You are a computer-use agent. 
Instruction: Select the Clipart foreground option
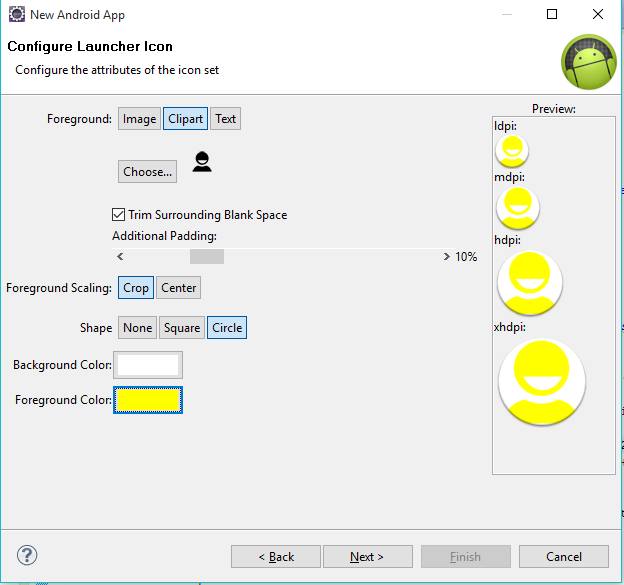pos(185,119)
